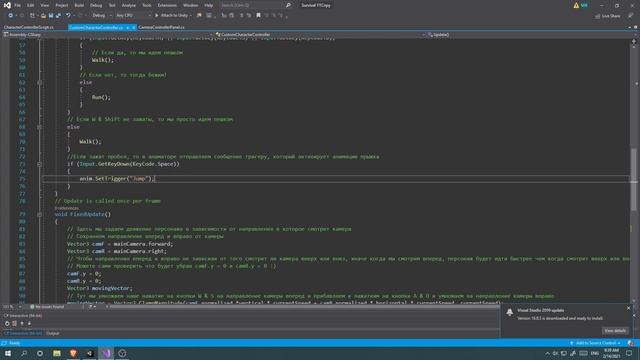Click the C# Interactive history up arrow

[x=22, y=323]
